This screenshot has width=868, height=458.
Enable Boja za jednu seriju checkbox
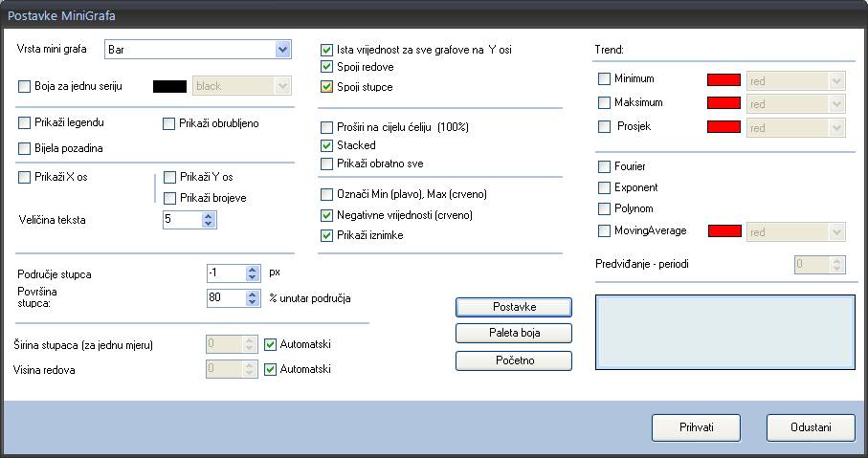point(24,86)
